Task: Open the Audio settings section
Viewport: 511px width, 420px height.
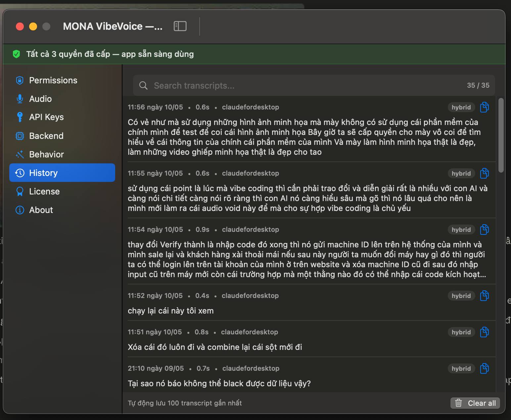Action: point(62,99)
